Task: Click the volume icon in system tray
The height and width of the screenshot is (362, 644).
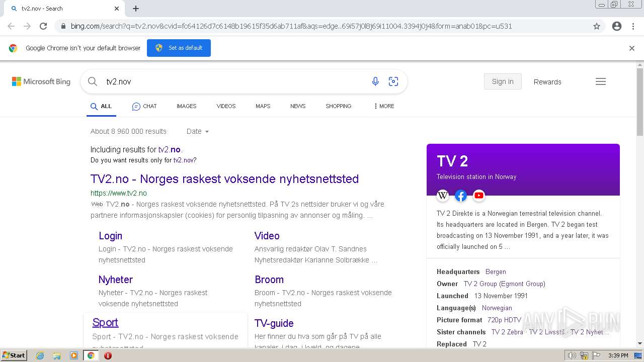Action: click(572, 355)
